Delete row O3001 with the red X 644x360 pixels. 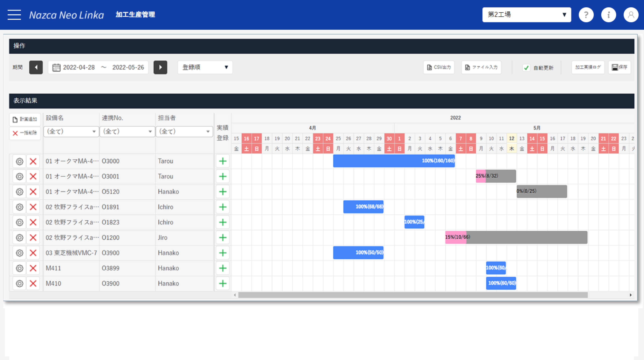[x=33, y=176]
